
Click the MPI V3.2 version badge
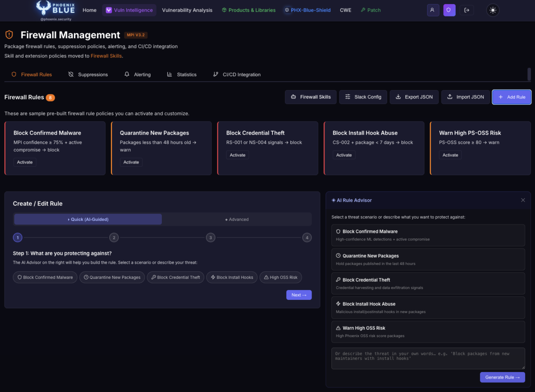point(136,35)
